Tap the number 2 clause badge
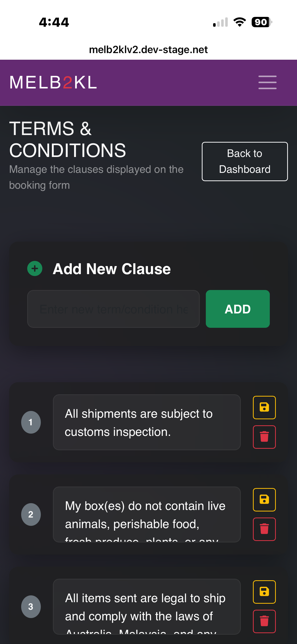Screen dimensions: 297x644 [31, 514]
